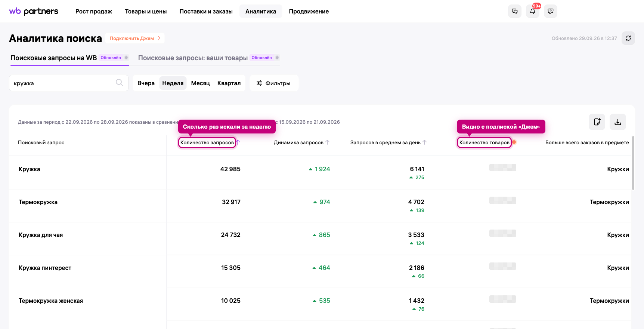The height and width of the screenshot is (329, 644).
Task: Click the magnifier icon in search field
Action: (x=120, y=83)
